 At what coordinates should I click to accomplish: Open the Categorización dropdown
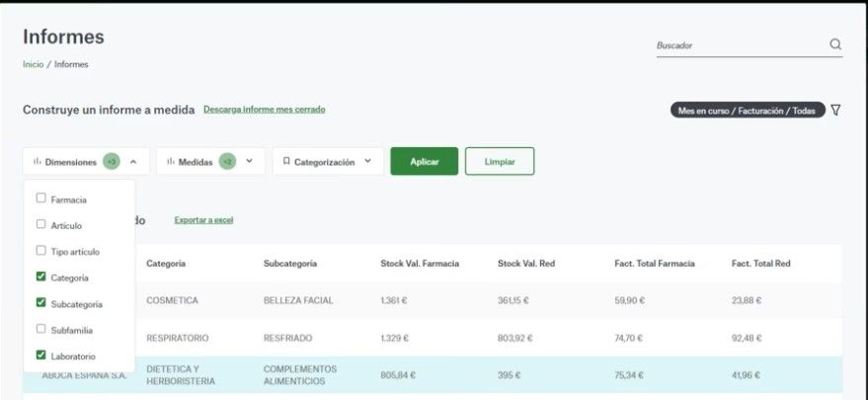click(x=368, y=161)
